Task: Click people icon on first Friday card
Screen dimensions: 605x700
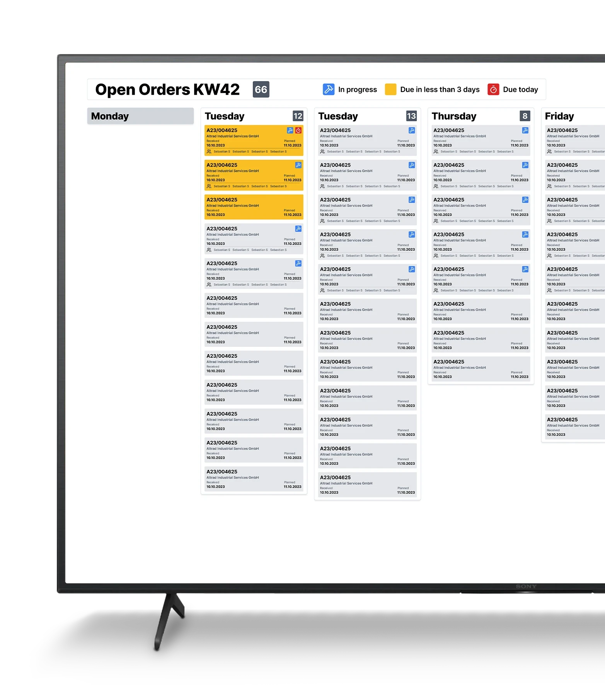Action: pyautogui.click(x=549, y=151)
